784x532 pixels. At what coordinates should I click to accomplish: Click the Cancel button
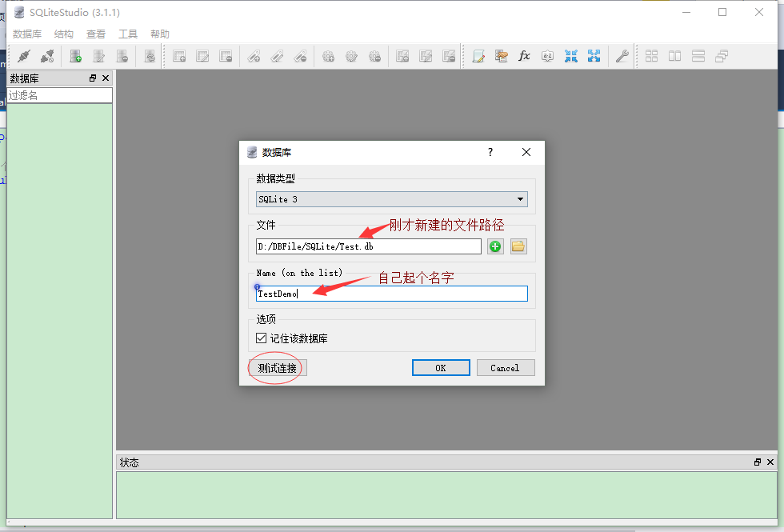pyautogui.click(x=506, y=366)
